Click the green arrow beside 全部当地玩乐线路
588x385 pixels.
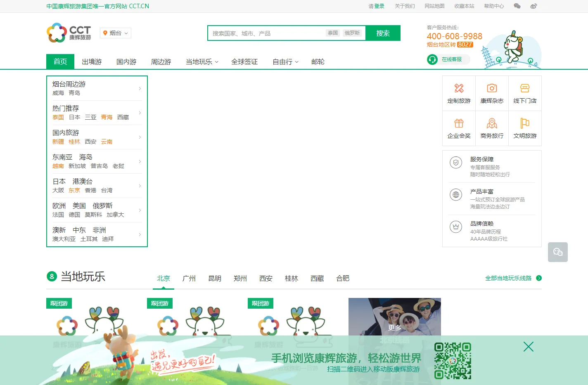click(539, 278)
